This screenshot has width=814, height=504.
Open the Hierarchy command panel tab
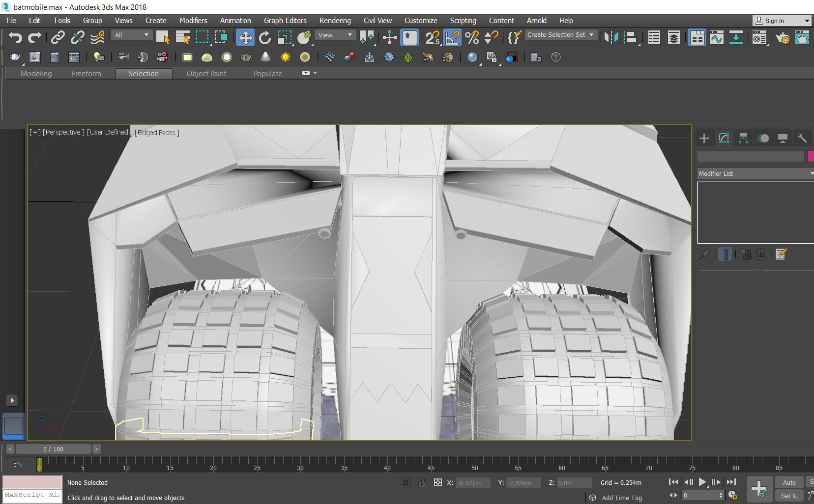pyautogui.click(x=743, y=138)
